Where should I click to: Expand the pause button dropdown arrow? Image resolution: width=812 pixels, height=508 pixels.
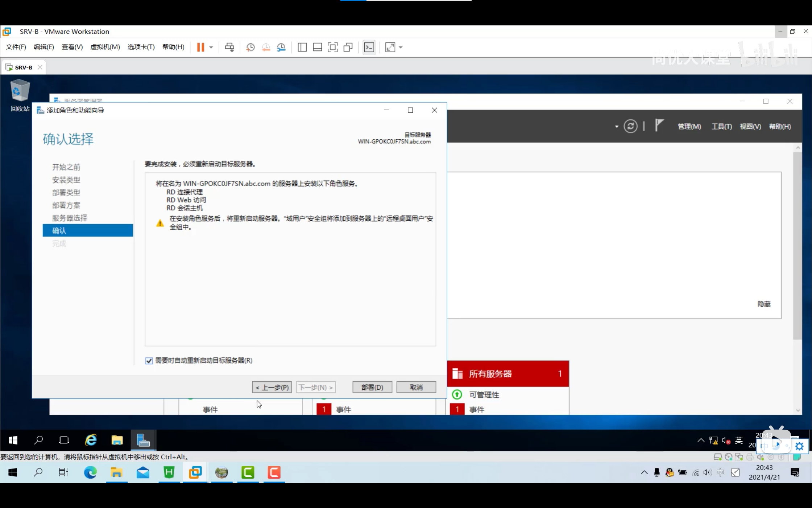click(x=211, y=47)
